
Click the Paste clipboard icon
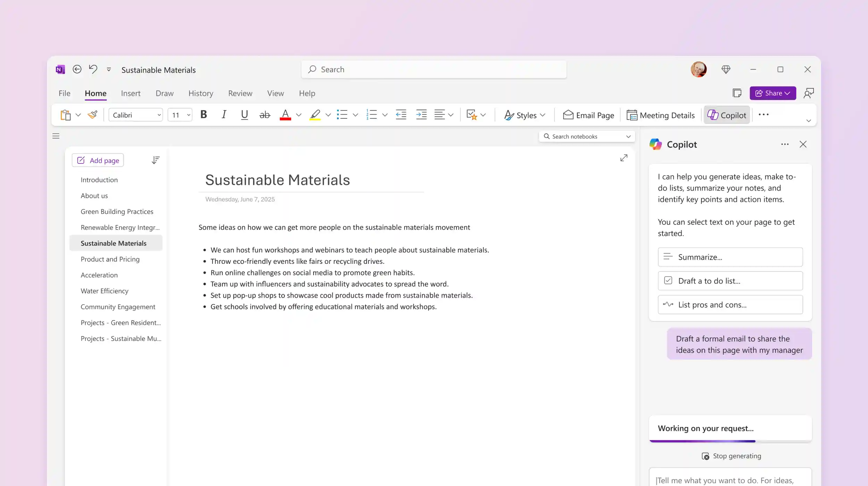point(66,115)
